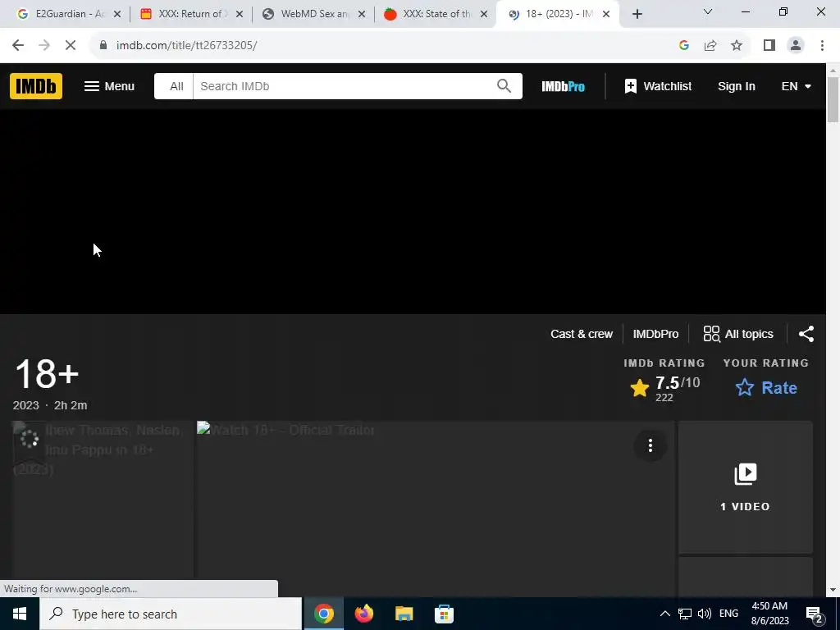Share this page from the address bar

(x=710, y=46)
